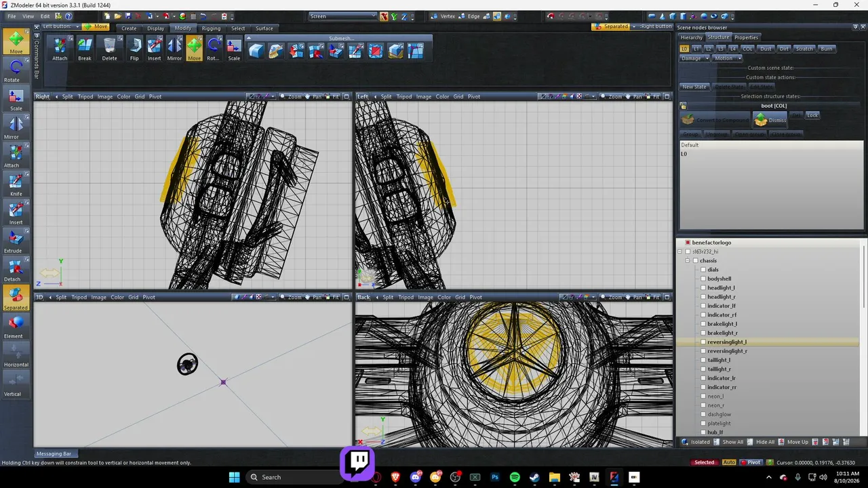The image size is (868, 488).
Task: Open the View menu
Action: (x=28, y=16)
